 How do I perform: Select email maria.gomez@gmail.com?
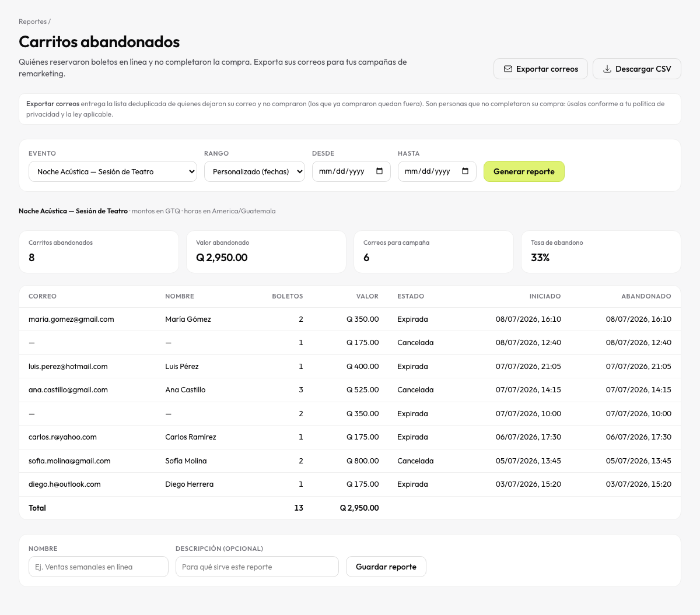[71, 319]
